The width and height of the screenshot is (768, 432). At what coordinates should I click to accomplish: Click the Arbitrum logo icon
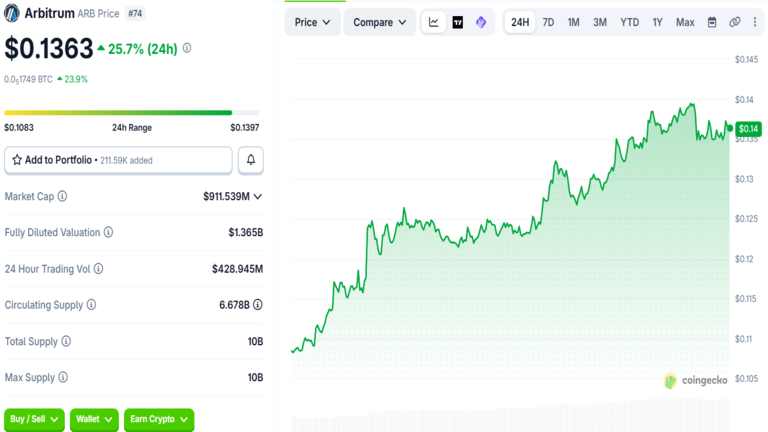click(12, 13)
